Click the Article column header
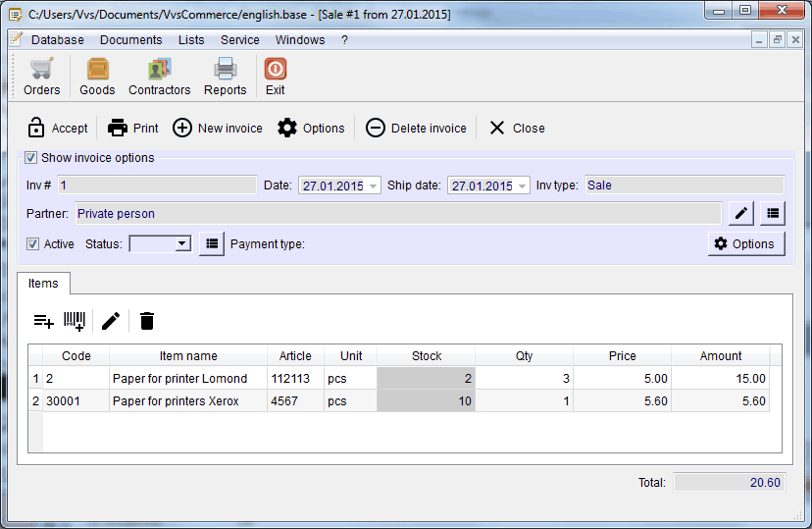The width and height of the screenshot is (812, 529). (x=295, y=356)
